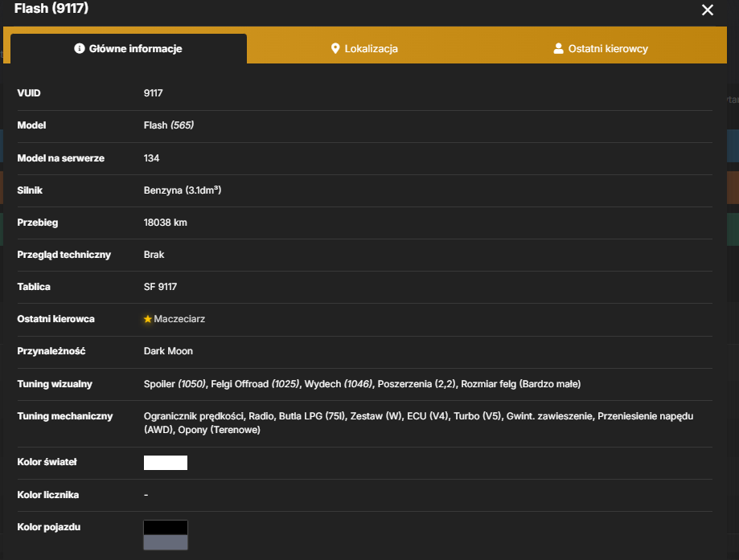Switch to the Lokalizacja tab

pos(364,48)
